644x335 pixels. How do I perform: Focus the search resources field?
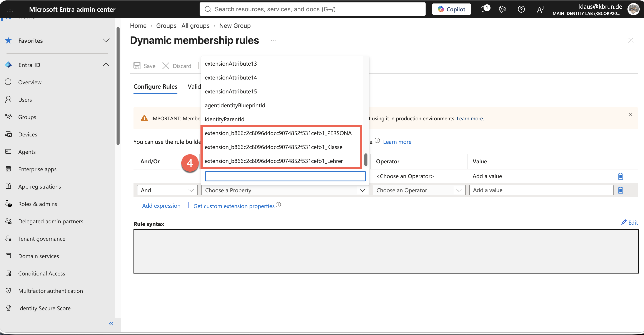point(312,9)
